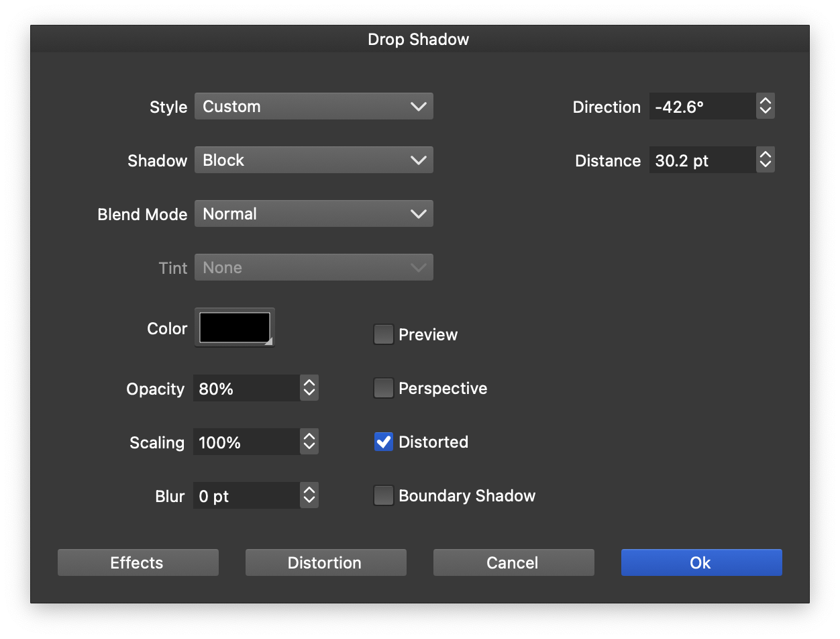Click the Opacity percentage field

coord(246,389)
